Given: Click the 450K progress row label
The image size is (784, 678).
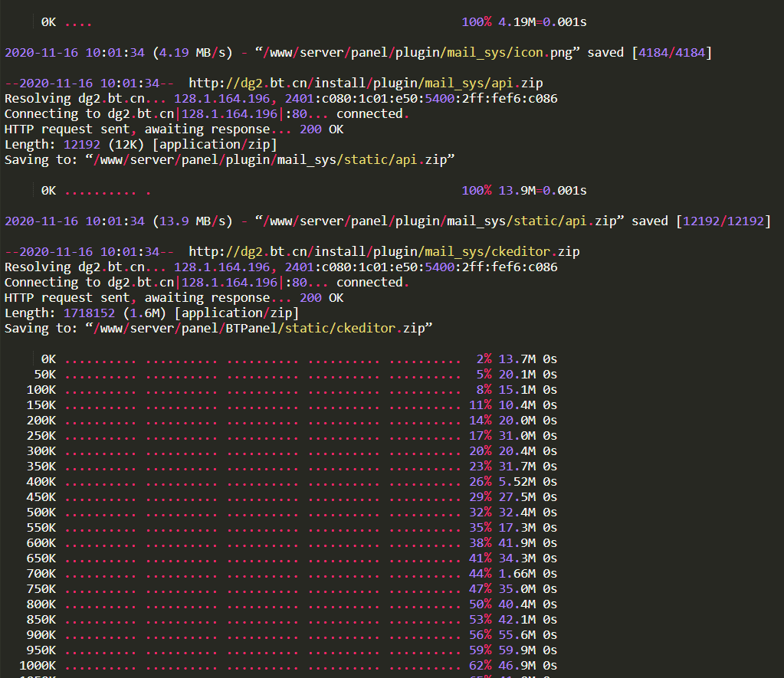Looking at the screenshot, I should tap(41, 497).
